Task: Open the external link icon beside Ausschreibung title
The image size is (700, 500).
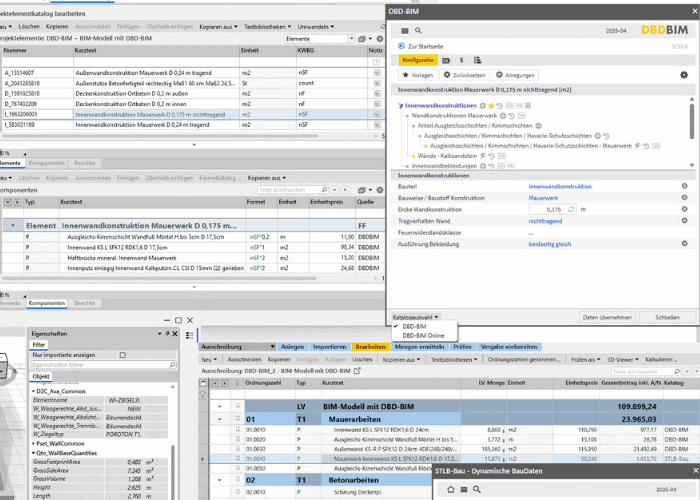Action: (357, 371)
